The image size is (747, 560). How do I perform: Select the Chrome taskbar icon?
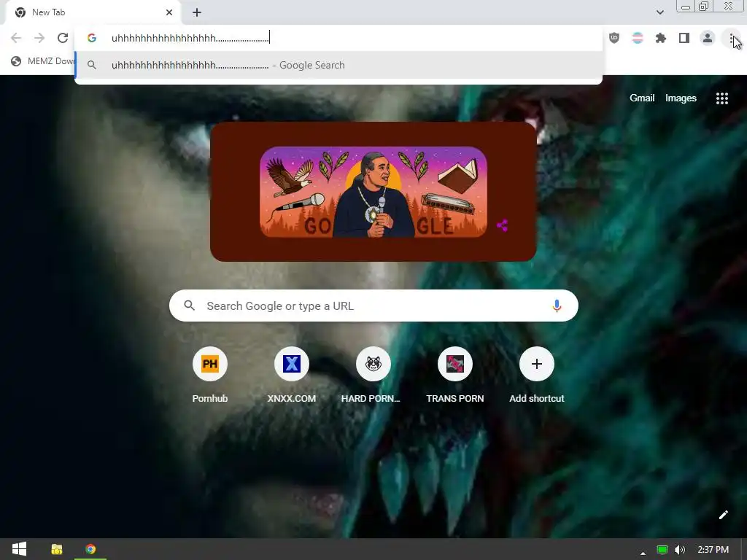(90, 549)
